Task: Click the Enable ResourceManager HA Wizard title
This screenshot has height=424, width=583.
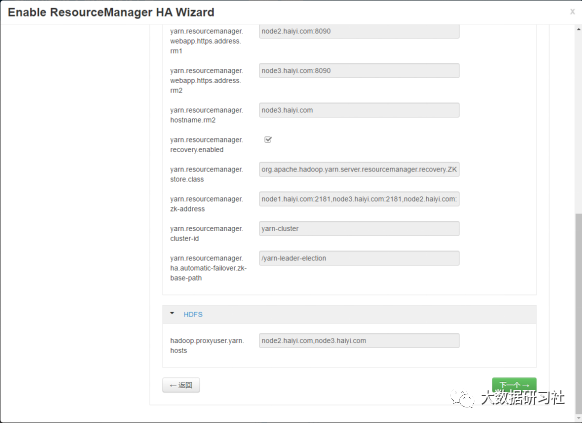Action: tap(111, 12)
